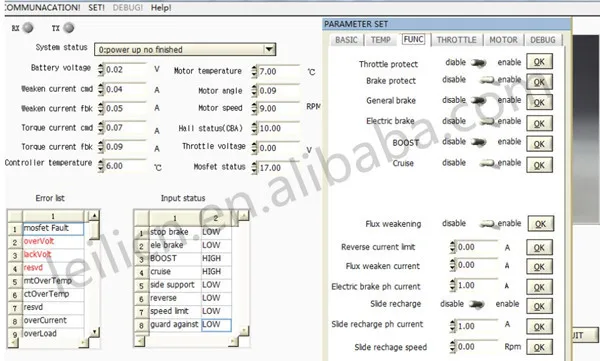600x361 pixels.
Task: Click the Reverse current limit stepper
Action: pyautogui.click(x=453, y=247)
